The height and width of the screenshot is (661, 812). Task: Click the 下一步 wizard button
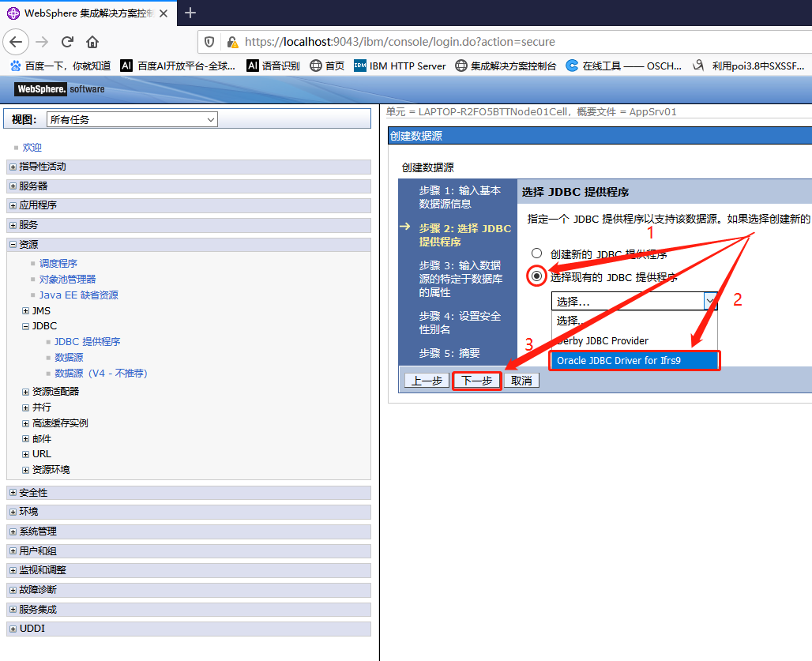point(476,380)
